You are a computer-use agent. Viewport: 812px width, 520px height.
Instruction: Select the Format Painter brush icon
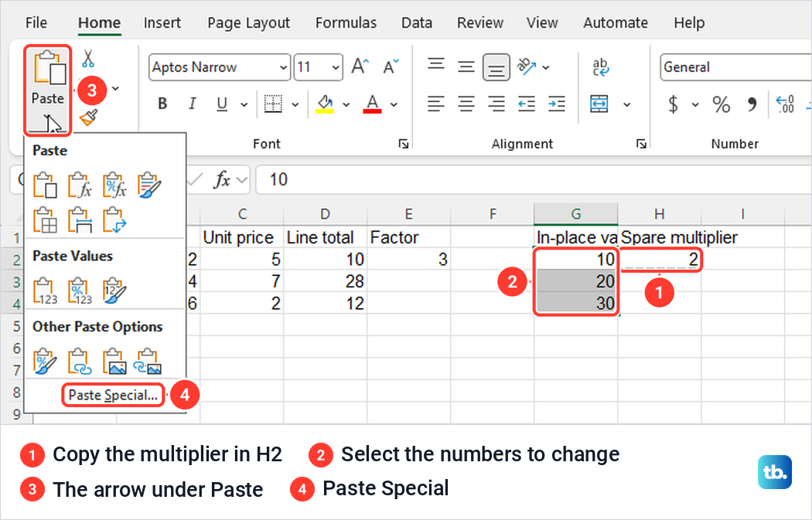pyautogui.click(x=89, y=117)
